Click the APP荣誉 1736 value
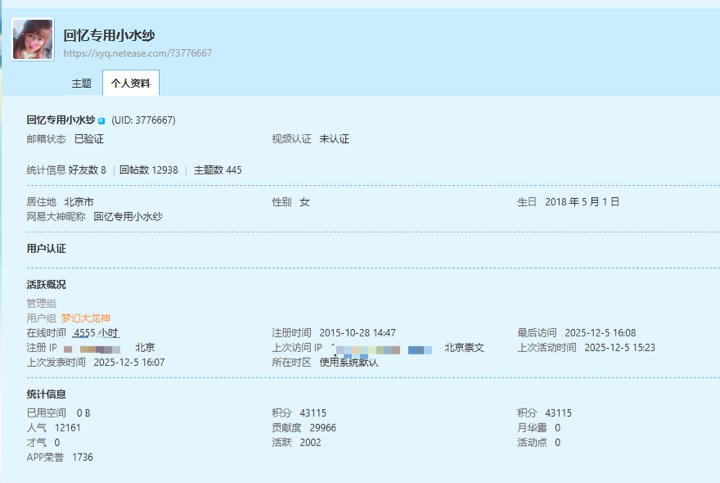The image size is (720, 483). pos(82,457)
